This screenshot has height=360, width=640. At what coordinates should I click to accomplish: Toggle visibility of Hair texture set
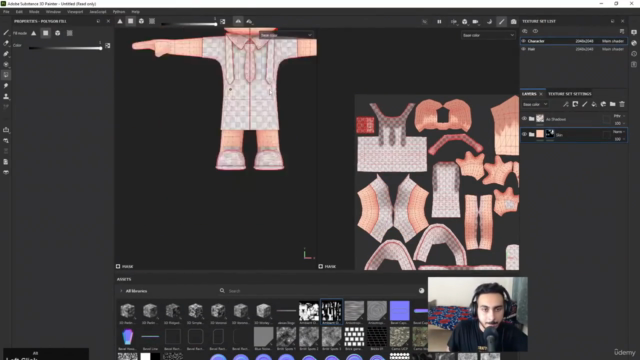pos(524,49)
